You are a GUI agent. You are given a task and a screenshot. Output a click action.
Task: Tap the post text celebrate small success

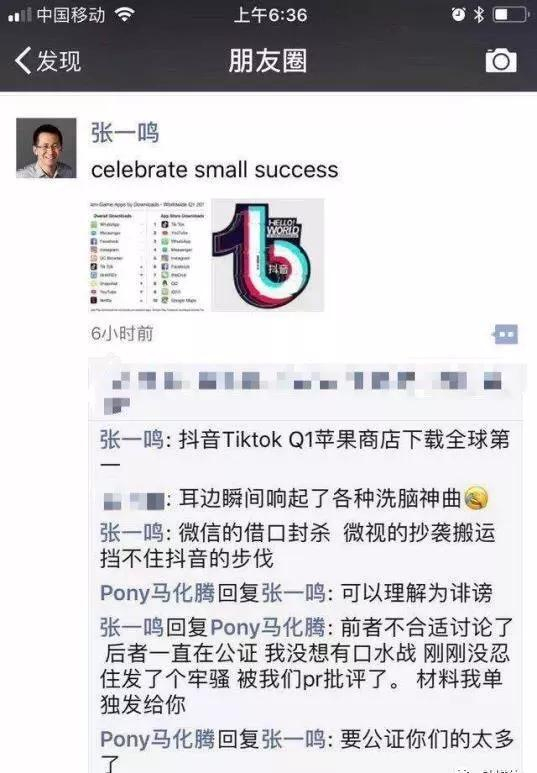(215, 170)
